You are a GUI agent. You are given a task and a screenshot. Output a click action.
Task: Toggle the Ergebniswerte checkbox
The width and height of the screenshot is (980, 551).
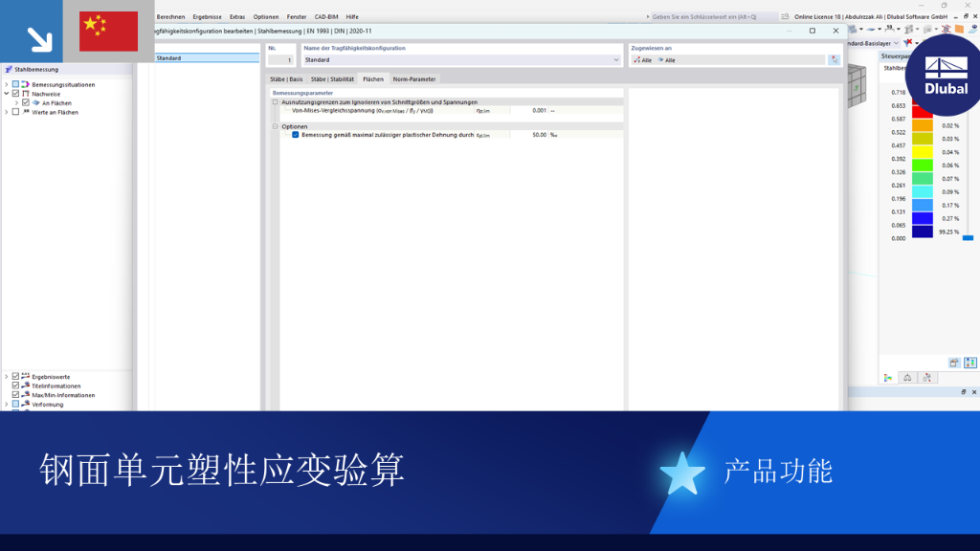pyautogui.click(x=15, y=377)
